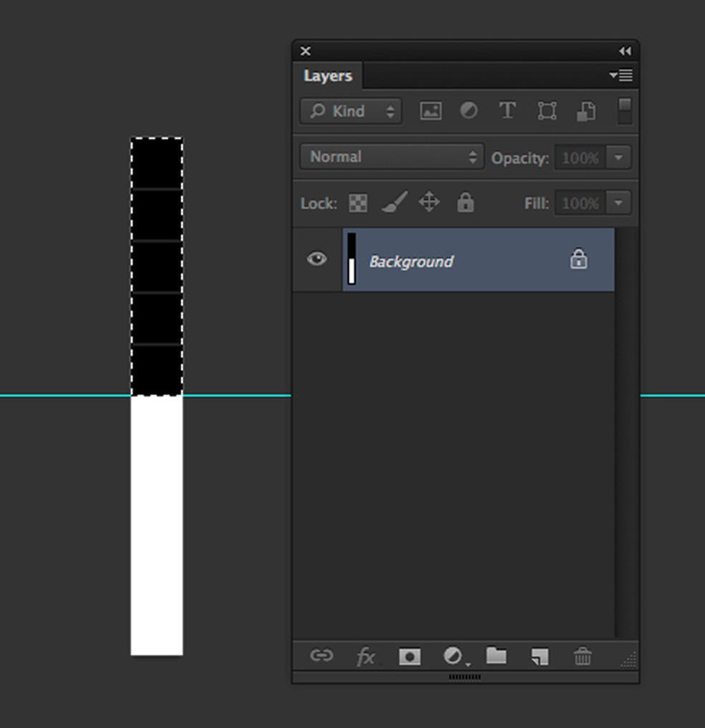Image resolution: width=705 pixels, height=728 pixels.
Task: Close the Layers panel
Action: pos(305,51)
